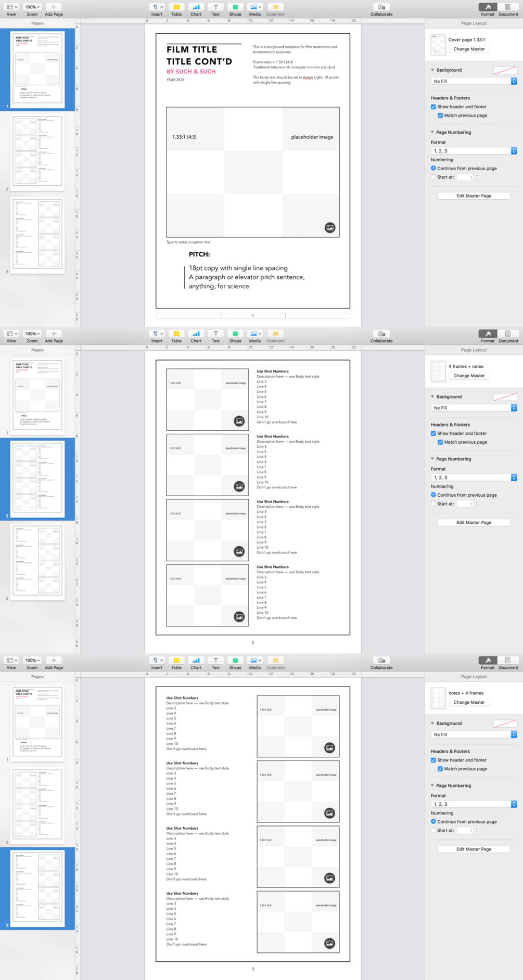523x980 pixels.
Task: Click 'Start at' stepper in 'notes + 4 frames' window
Action: pos(477,831)
